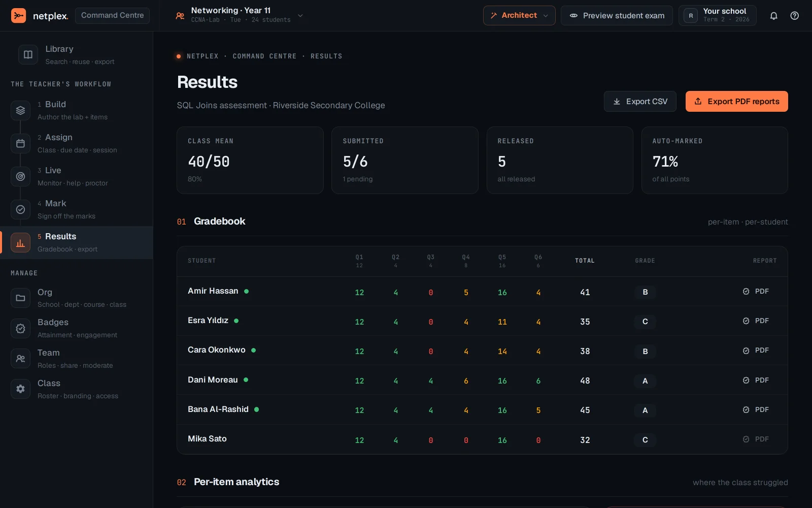
Task: Click the Gradebook section heading
Action: coord(220,221)
